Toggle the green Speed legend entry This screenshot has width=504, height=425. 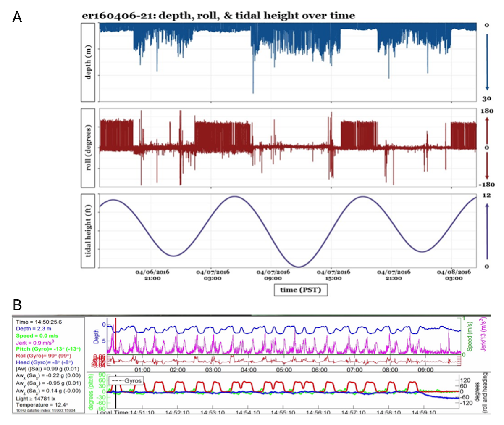(37, 336)
